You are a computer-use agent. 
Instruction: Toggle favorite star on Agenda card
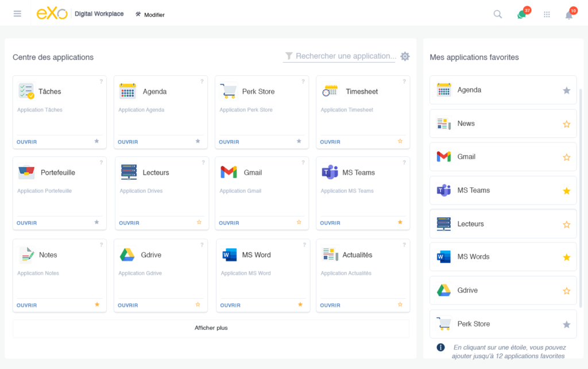[x=198, y=141]
